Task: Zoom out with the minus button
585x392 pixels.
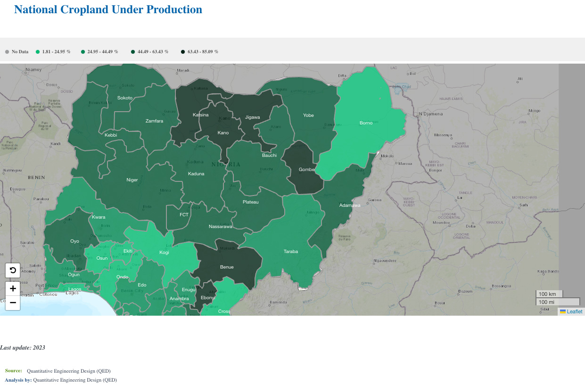Action: point(13,303)
